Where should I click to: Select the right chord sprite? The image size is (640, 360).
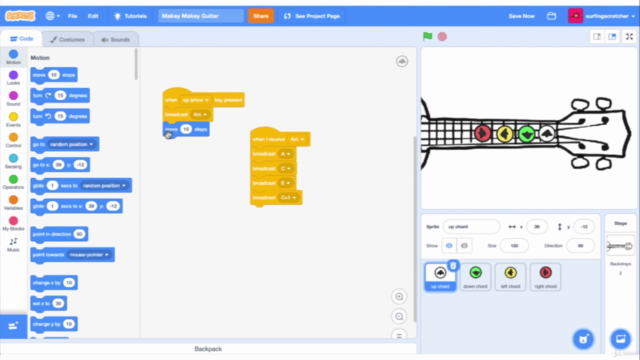545,277
